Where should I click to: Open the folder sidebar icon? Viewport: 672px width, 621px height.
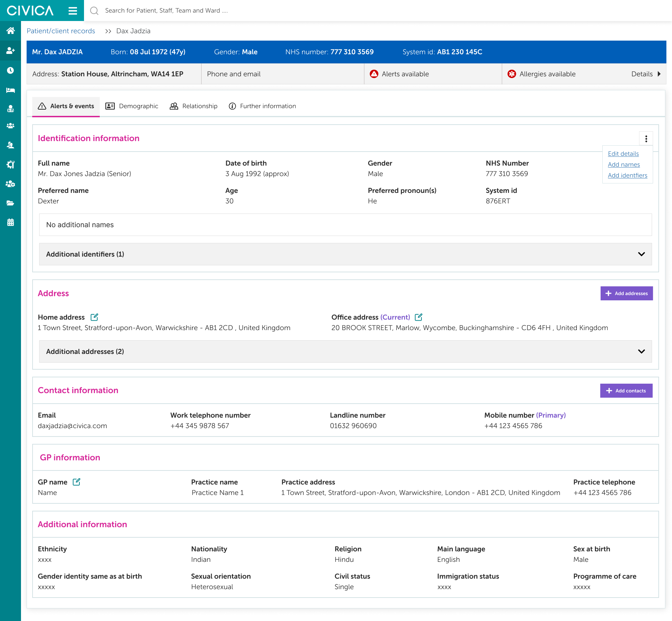click(10, 203)
